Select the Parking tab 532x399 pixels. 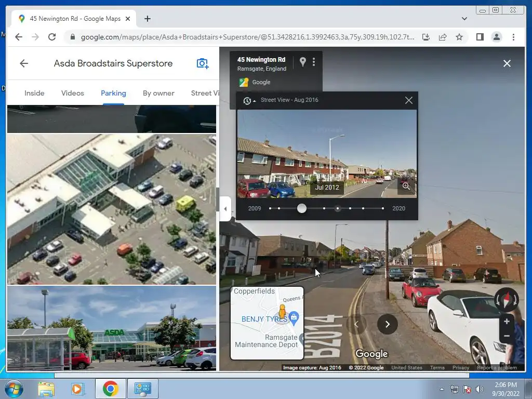[x=113, y=93]
